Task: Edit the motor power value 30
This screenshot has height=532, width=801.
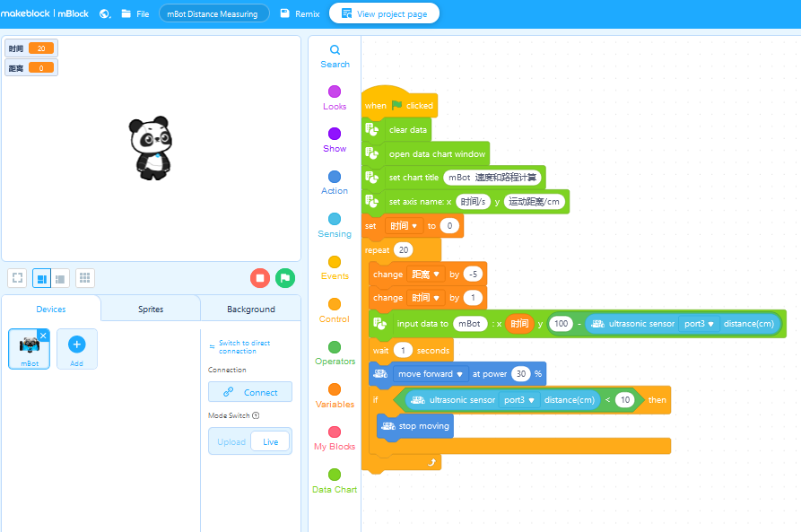Action: [x=521, y=373]
